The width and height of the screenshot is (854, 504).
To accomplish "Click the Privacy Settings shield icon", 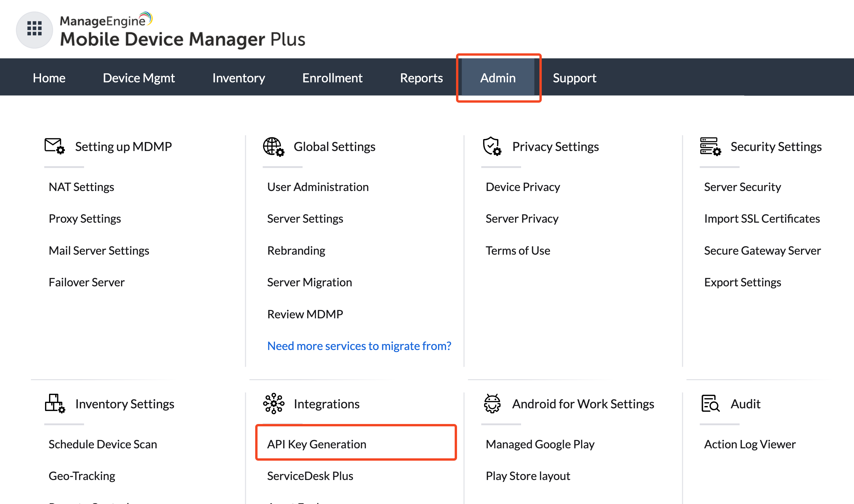I will (492, 146).
